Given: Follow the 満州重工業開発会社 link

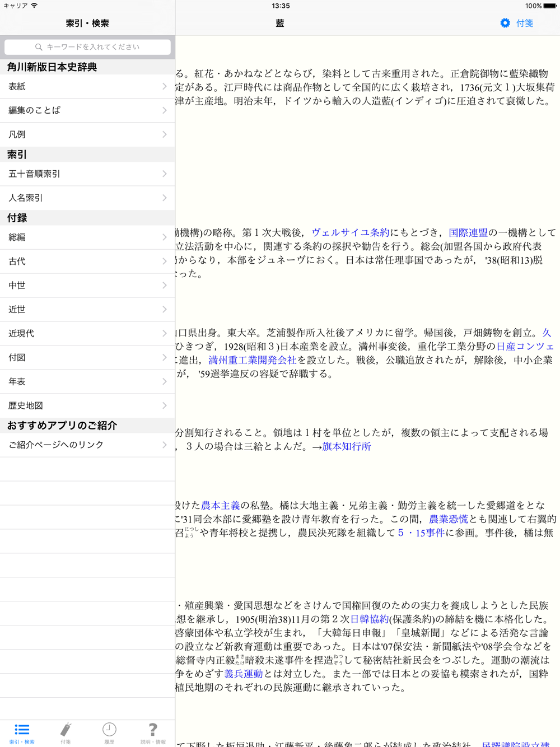Looking at the screenshot, I should tap(252, 360).
